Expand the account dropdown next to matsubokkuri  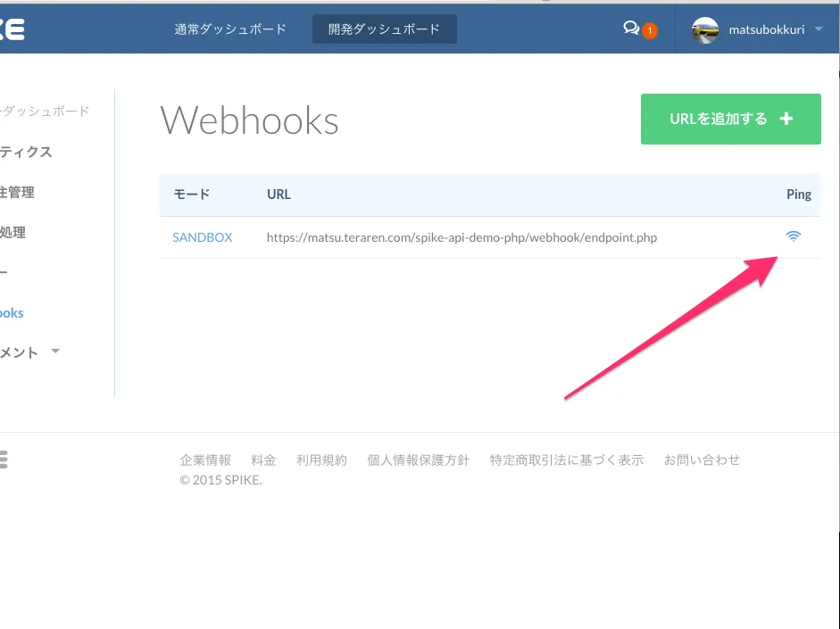(x=817, y=29)
